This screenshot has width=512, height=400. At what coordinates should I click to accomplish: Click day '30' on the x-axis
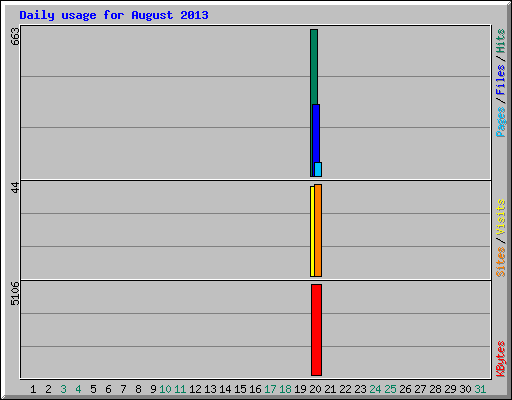[x=465, y=389]
